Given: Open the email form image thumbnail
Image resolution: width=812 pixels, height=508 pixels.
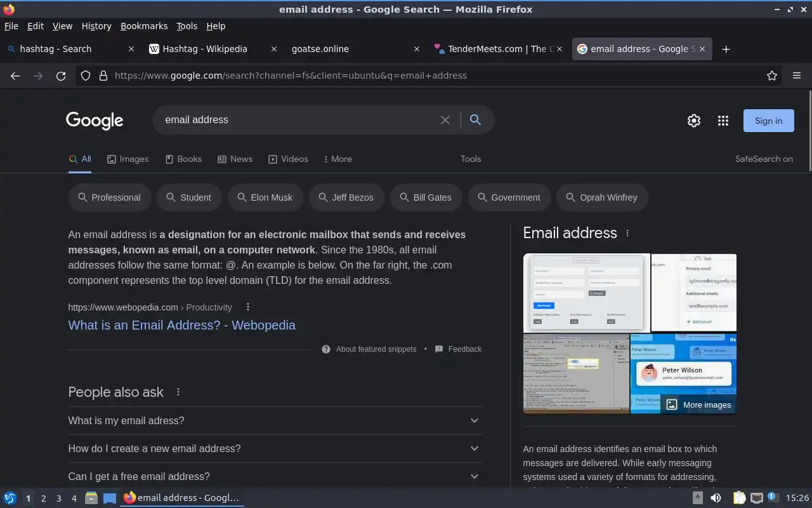Looking at the screenshot, I should pyautogui.click(x=587, y=293).
